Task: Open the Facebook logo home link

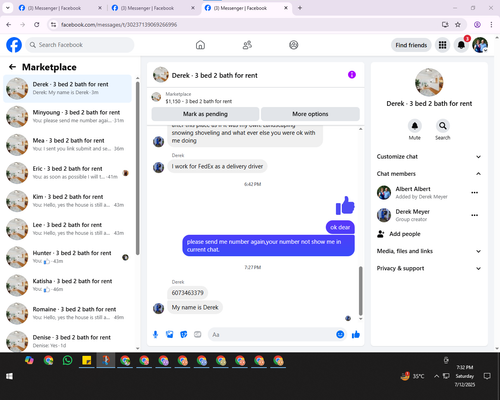Action: (x=14, y=45)
